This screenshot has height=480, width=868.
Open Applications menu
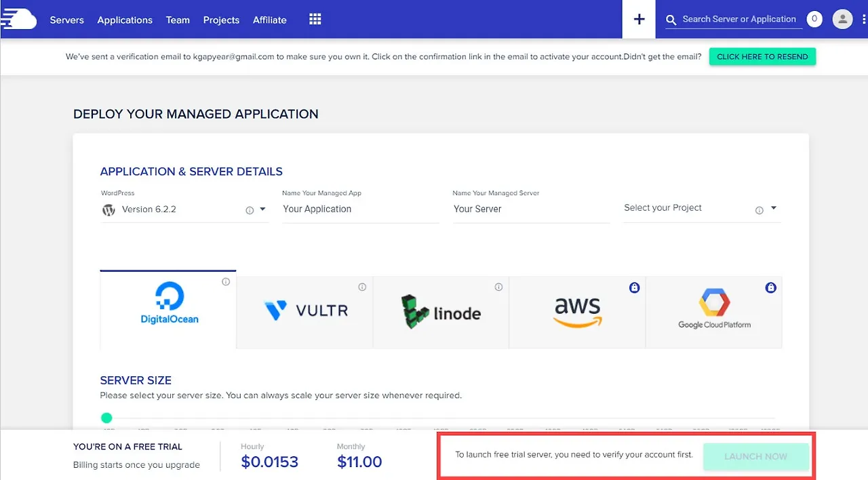coord(125,20)
